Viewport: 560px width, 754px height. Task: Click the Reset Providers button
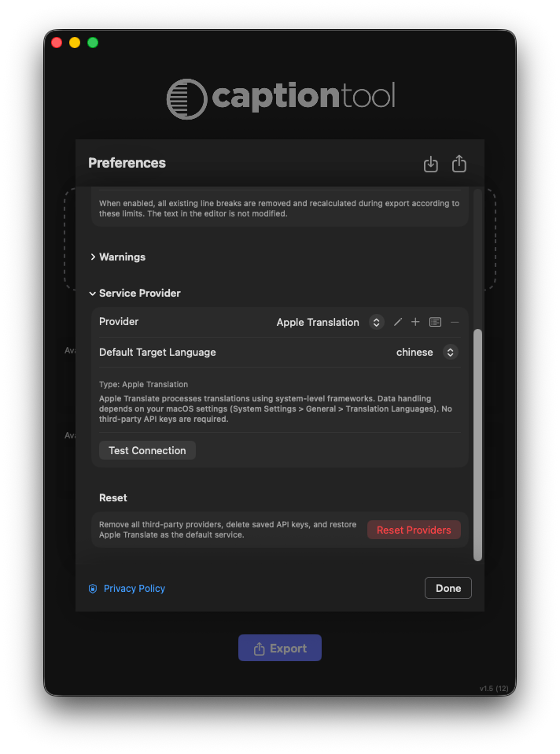(x=414, y=530)
